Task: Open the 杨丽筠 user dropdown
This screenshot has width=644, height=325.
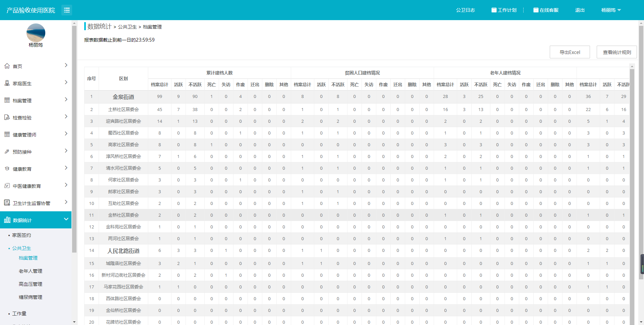Action: [x=611, y=10]
